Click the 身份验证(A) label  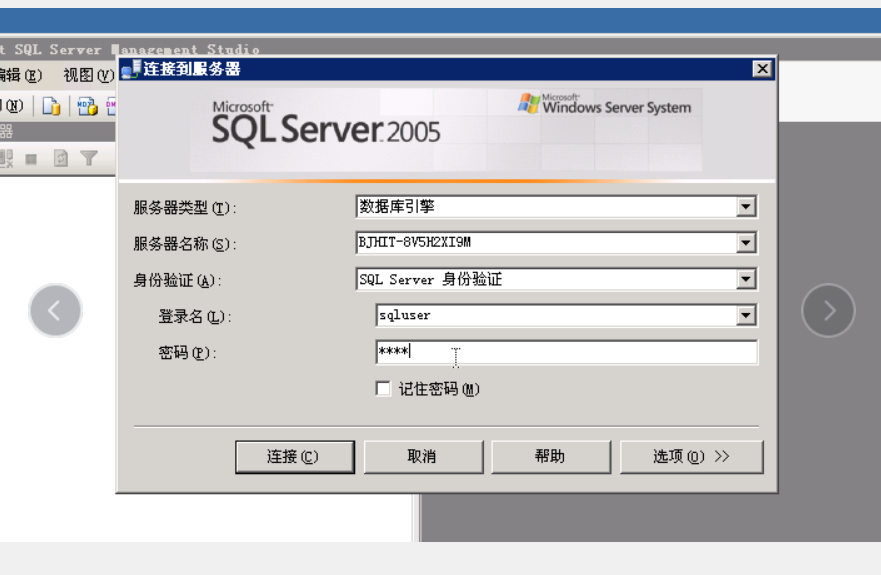tap(178, 280)
